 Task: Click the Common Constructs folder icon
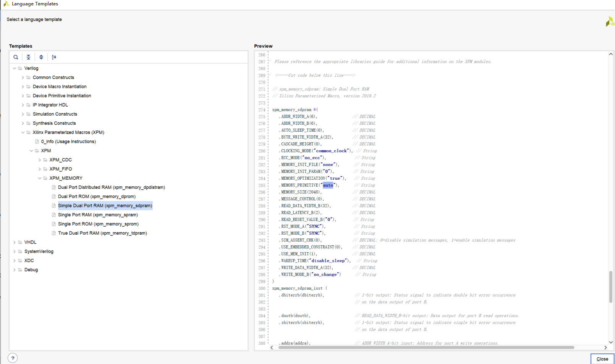[28, 77]
